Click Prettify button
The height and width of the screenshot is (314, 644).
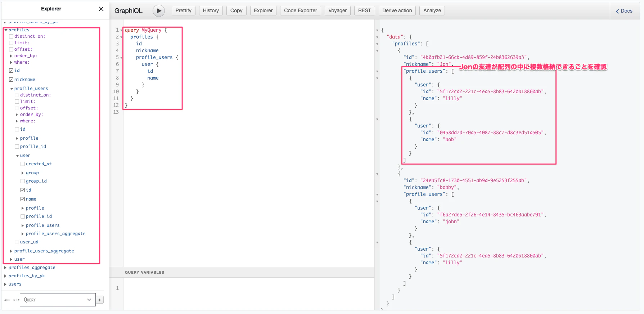point(184,11)
